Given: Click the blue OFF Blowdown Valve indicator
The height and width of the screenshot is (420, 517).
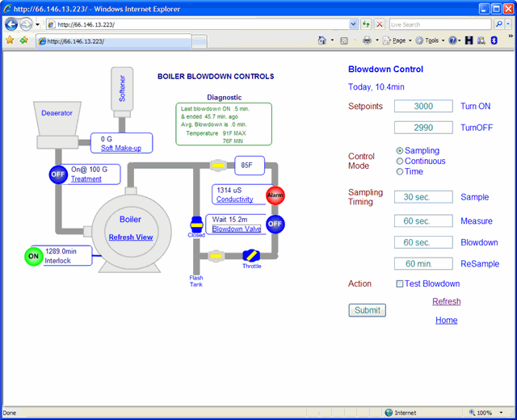Looking at the screenshot, I should (x=275, y=224).
